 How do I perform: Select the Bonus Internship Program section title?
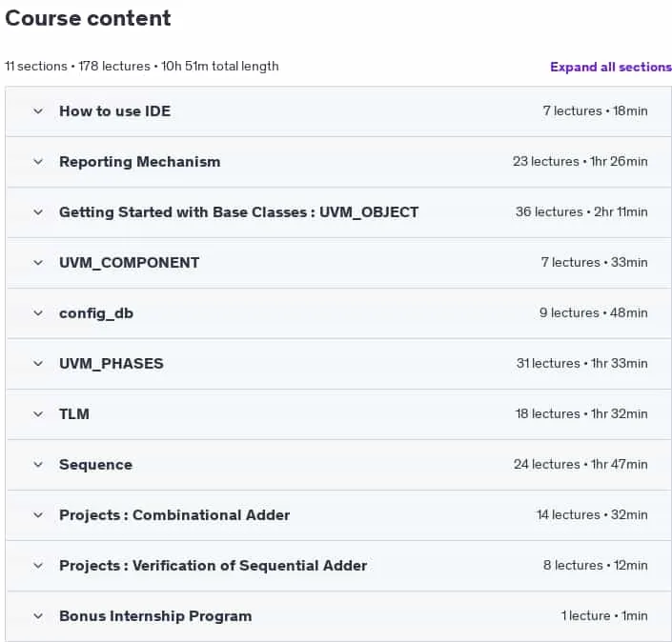[155, 616]
